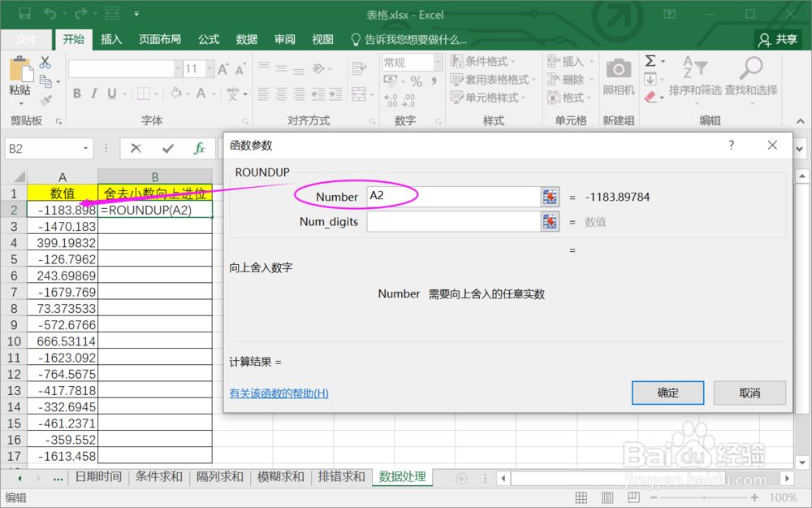
Task: Click the 共享 share button
Action: [778, 39]
